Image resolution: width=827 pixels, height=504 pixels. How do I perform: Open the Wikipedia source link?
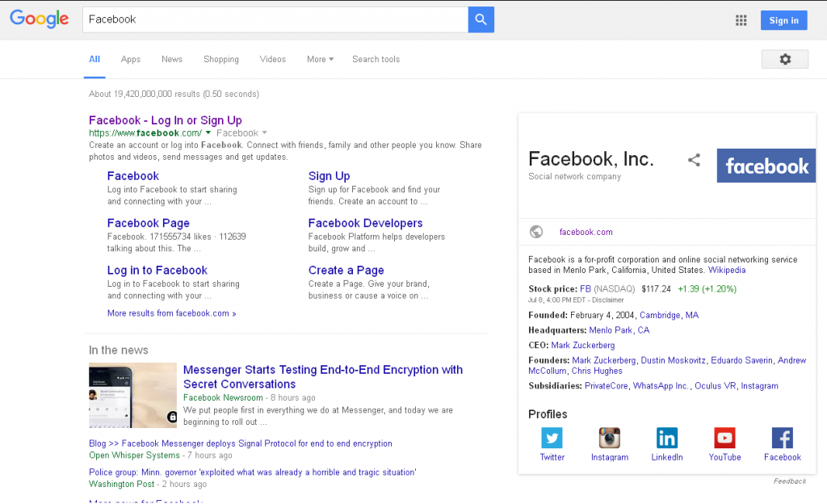click(x=727, y=270)
